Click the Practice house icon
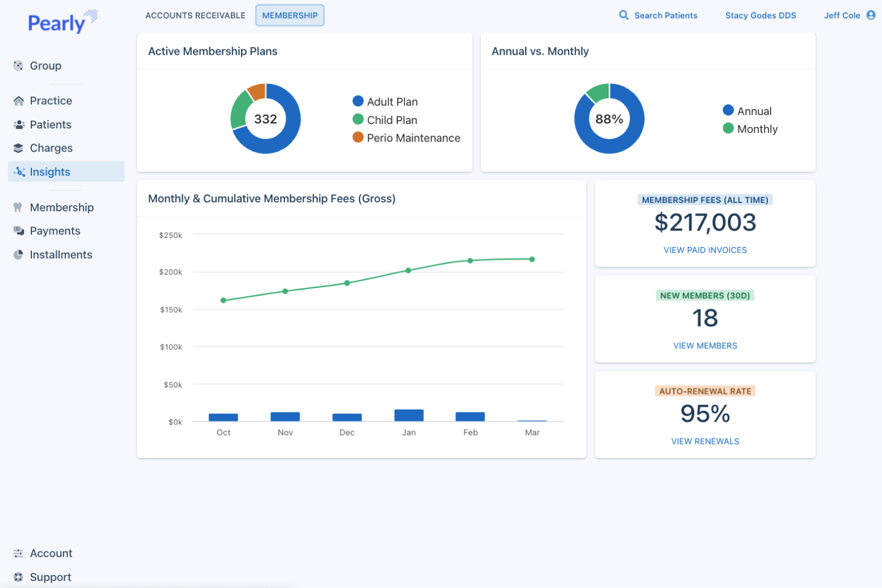Image resolution: width=882 pixels, height=588 pixels. pos(19,101)
